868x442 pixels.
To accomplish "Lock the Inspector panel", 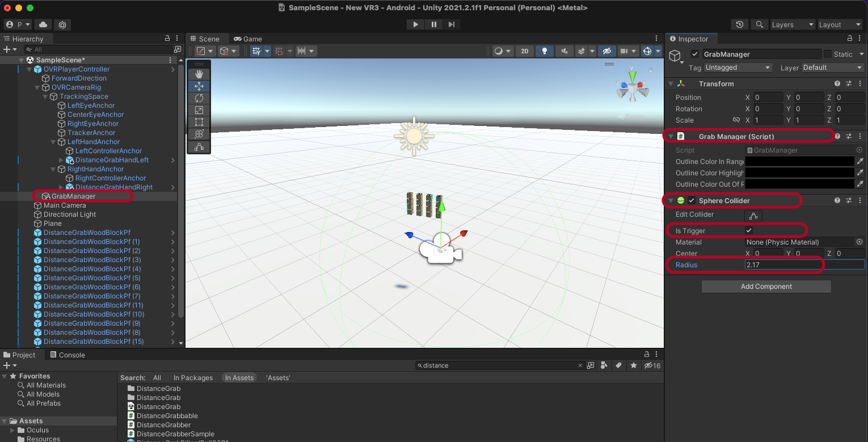I will [849, 39].
